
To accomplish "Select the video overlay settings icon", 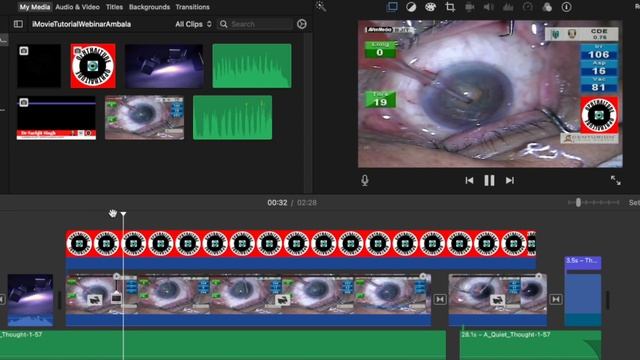I will point(392,7).
